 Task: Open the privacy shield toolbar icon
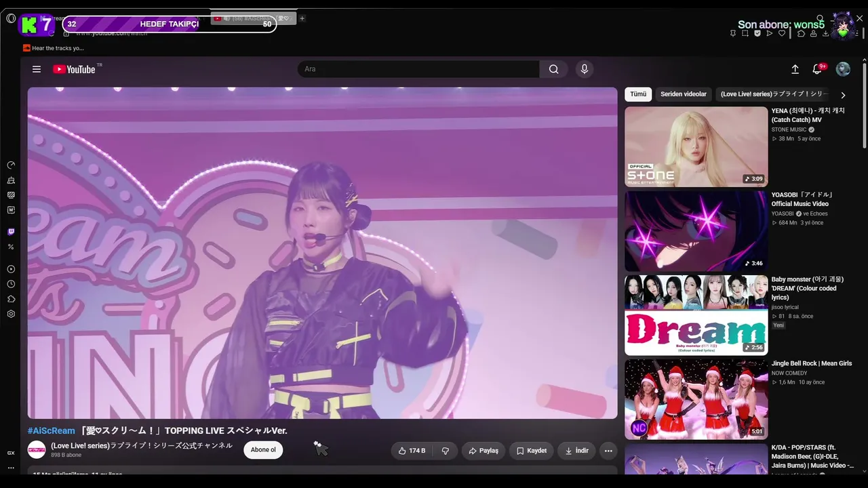click(x=757, y=33)
